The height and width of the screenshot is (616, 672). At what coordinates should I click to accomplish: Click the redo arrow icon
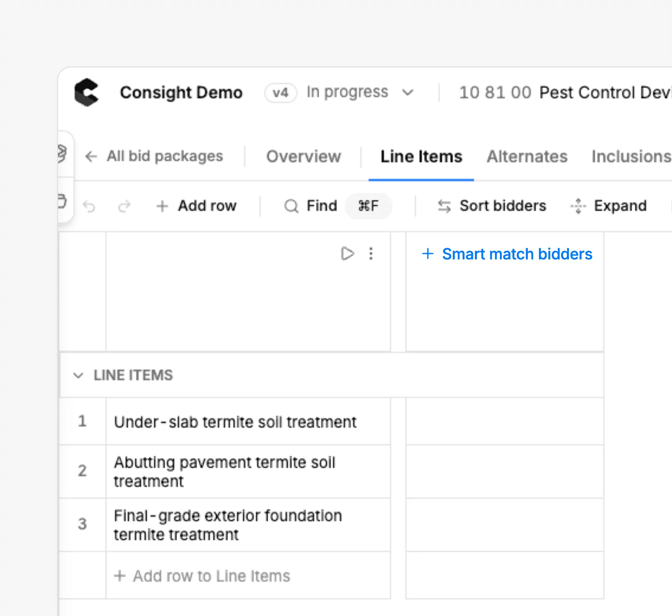pyautogui.click(x=124, y=206)
